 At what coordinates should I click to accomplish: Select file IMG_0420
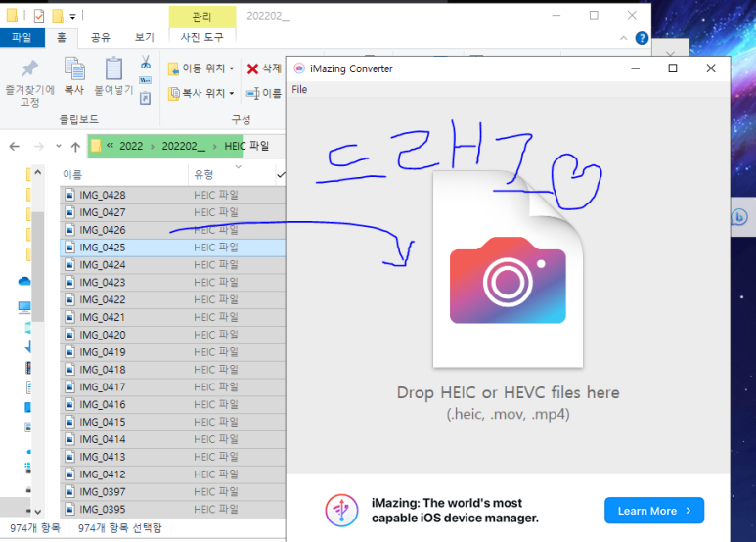tap(173, 335)
